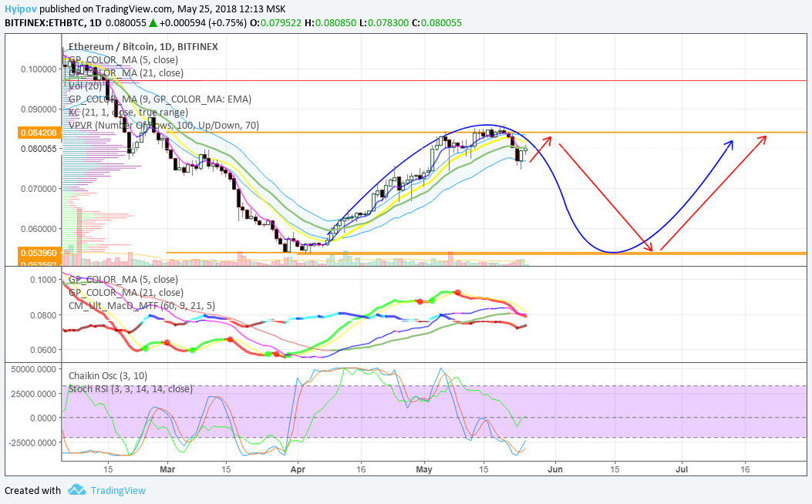
Task: Click the GP_COLOR_MA (9, GP_COLOR_MA: EMA) label
Action: click(x=160, y=99)
